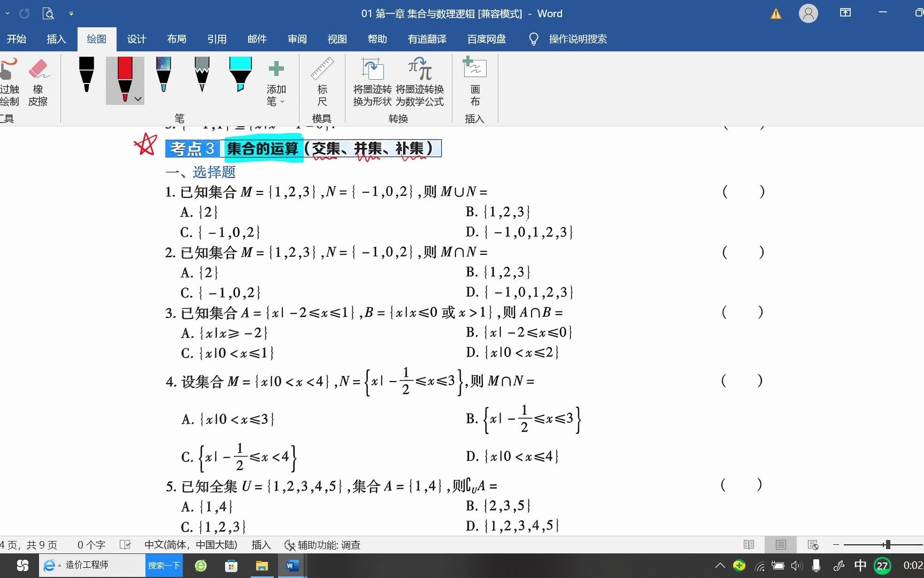Image resolution: width=924 pixels, height=578 pixels.
Task: Click the lightbulb Tell Me icon
Action: (533, 39)
